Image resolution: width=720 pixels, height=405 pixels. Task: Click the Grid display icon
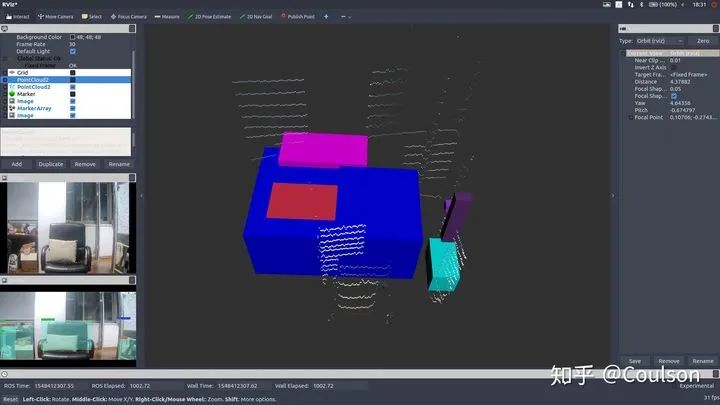12,73
